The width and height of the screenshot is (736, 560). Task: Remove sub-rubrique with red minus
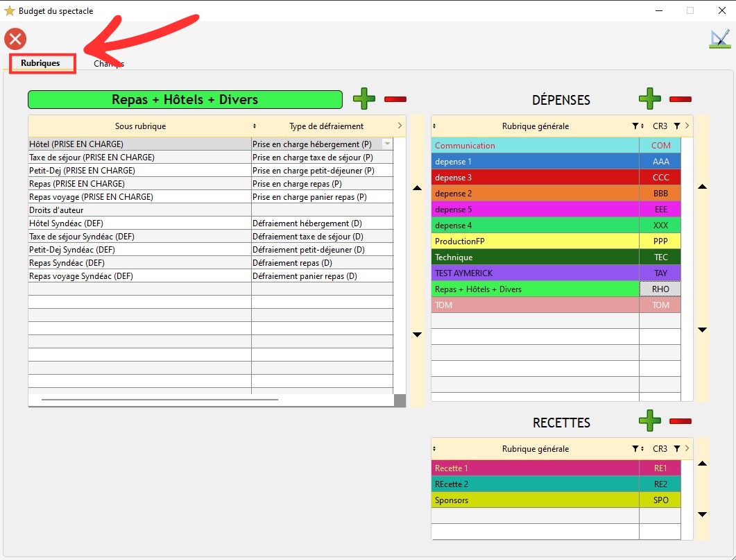395,99
